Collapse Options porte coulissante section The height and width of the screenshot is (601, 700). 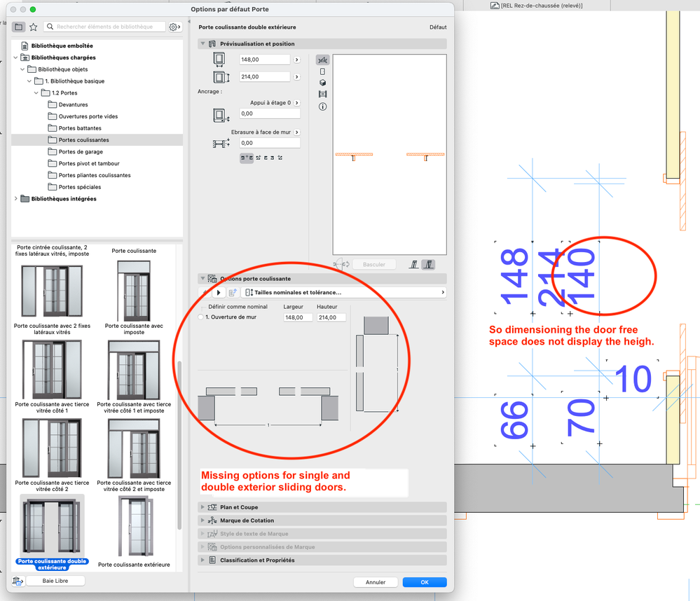(x=203, y=278)
